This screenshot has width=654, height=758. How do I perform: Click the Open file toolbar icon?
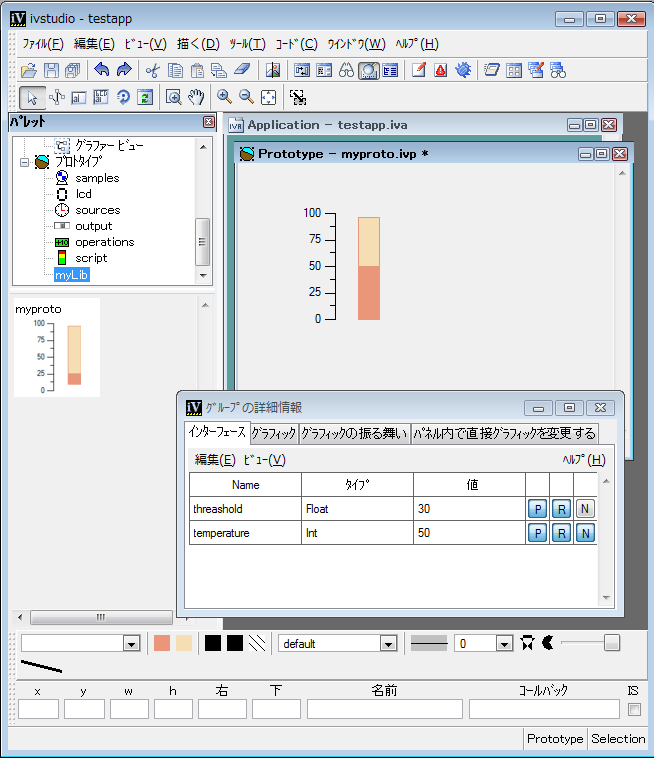pos(28,70)
